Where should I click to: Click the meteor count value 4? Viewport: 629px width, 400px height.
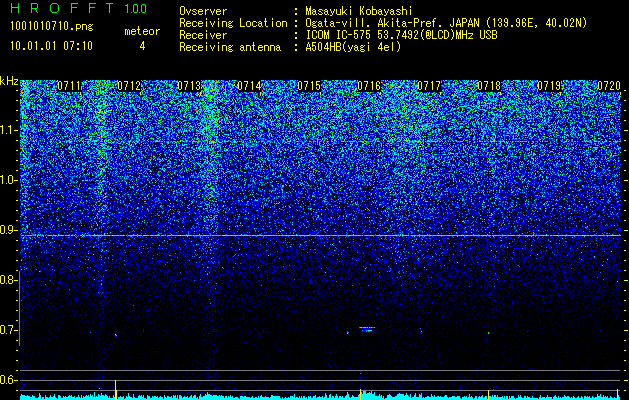142,47
